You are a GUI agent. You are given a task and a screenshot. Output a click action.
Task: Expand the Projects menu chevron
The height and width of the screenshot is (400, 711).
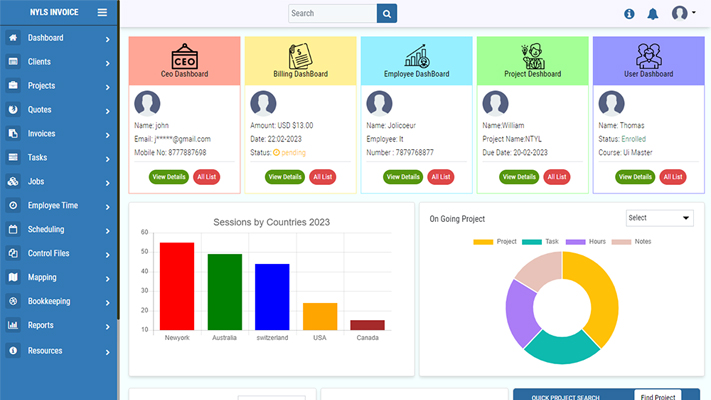[x=107, y=87]
